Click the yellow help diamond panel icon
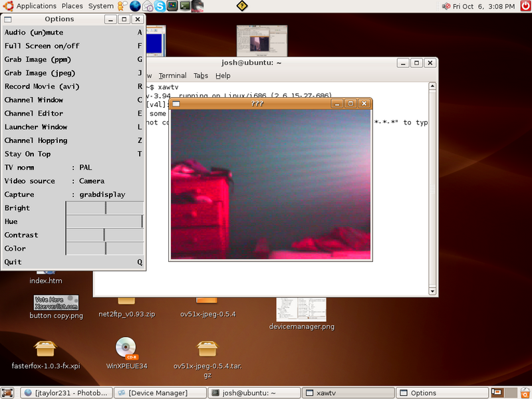The image size is (532, 399). (241, 6)
